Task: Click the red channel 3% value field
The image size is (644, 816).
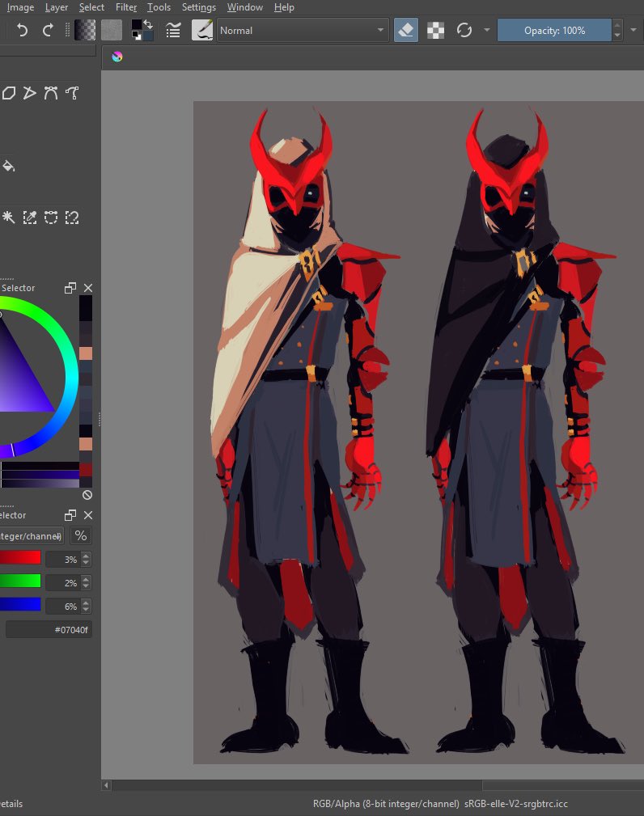Action: [x=63, y=560]
